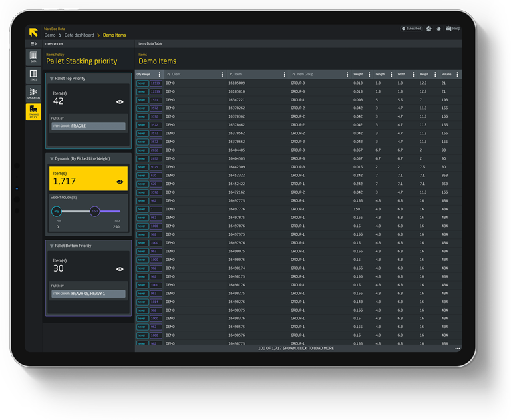Select the yellow 1,717 Item(s) card
This screenshot has height=420, width=511.
(x=88, y=178)
